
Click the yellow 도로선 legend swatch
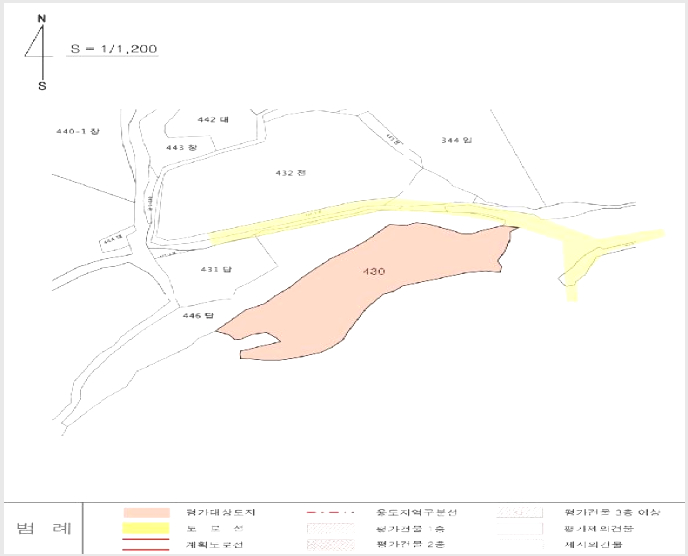pyautogui.click(x=147, y=528)
